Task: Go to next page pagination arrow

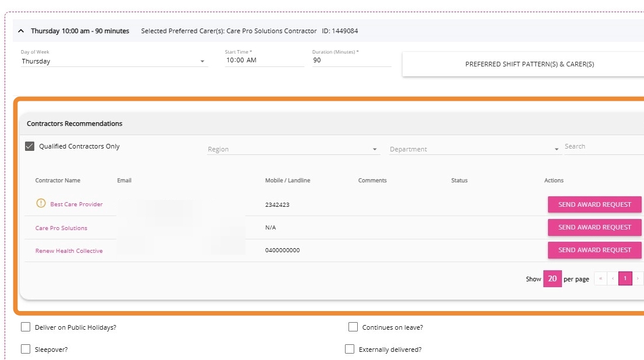Action: [x=638, y=278]
